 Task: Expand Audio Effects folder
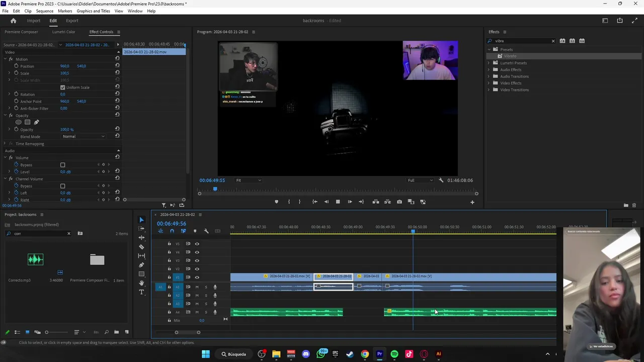click(489, 69)
